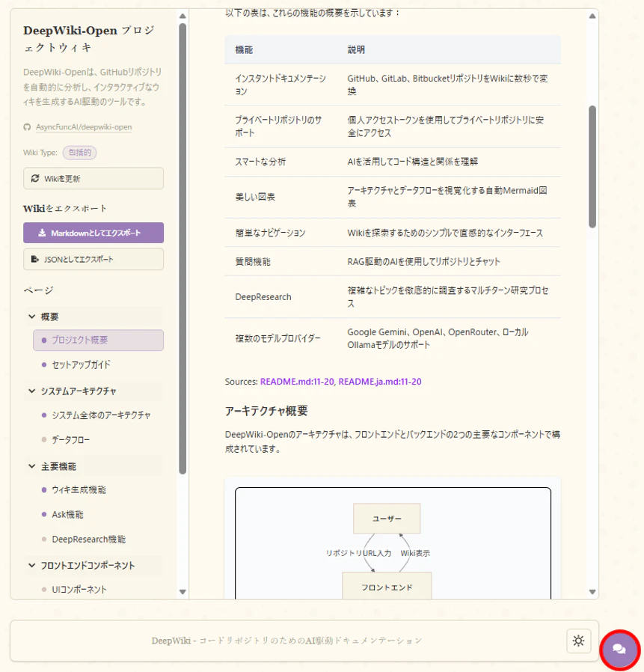The height and width of the screenshot is (672, 644).
Task: Open the chat bubble floating button
Action: click(x=619, y=650)
